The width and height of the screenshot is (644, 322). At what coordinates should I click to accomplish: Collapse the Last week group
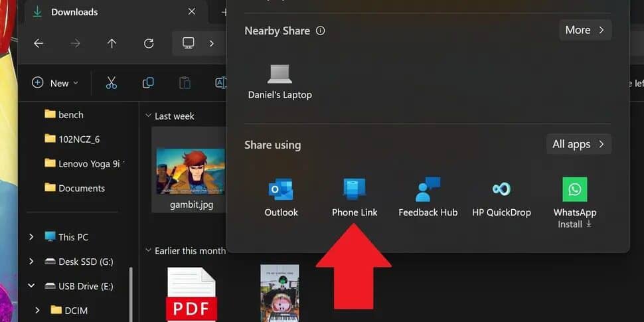[x=148, y=116]
